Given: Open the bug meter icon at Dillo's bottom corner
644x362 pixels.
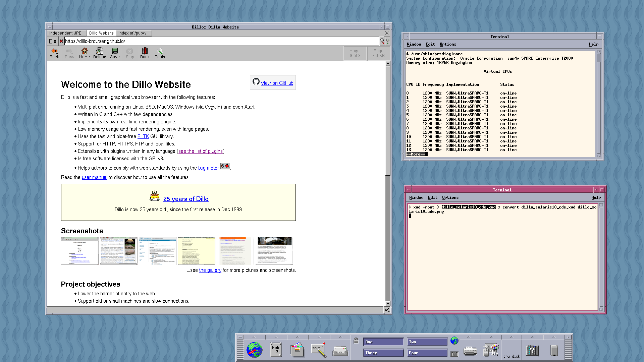Looking at the screenshot, I should point(387,310).
